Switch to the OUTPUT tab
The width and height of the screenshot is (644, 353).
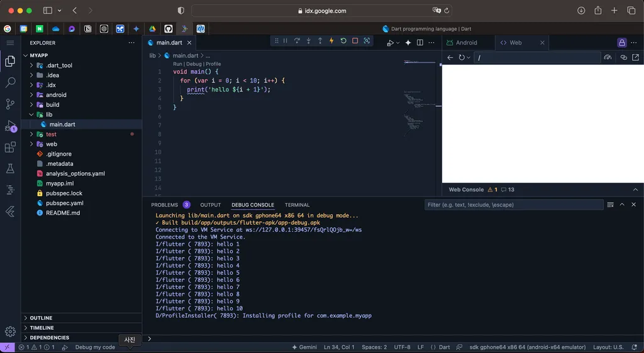pos(211,205)
